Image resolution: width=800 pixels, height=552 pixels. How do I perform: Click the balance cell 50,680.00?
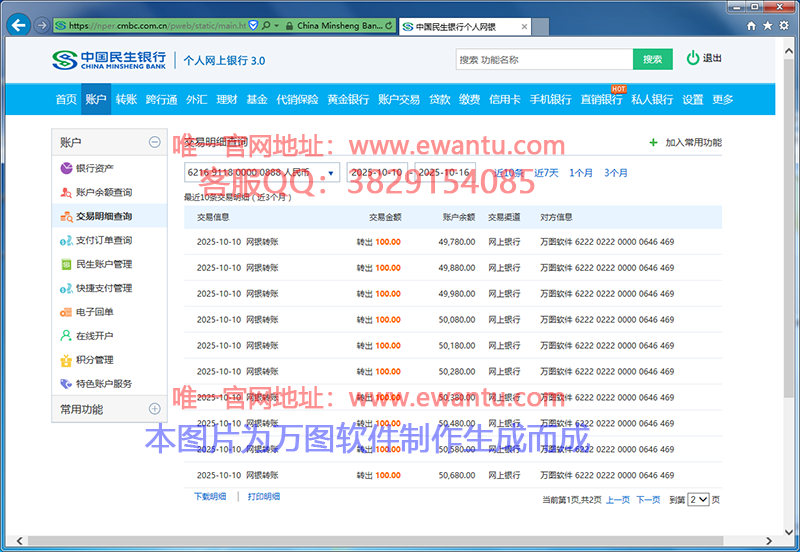pyautogui.click(x=457, y=475)
